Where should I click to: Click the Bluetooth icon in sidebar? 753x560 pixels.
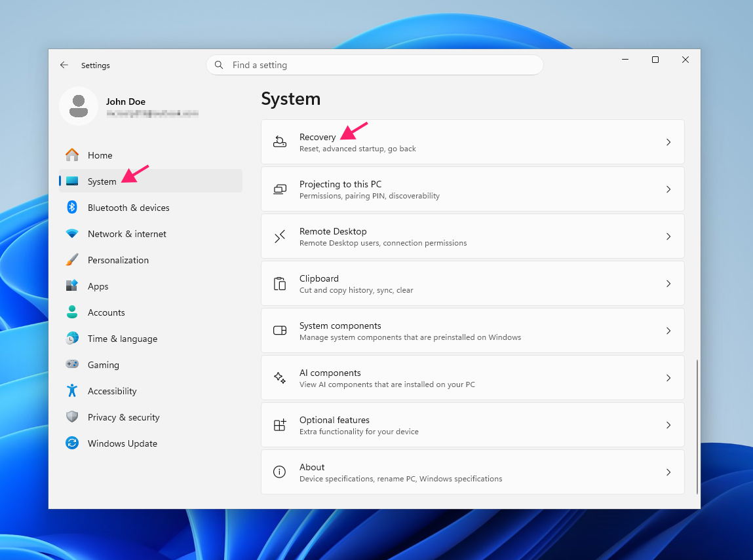pos(72,207)
